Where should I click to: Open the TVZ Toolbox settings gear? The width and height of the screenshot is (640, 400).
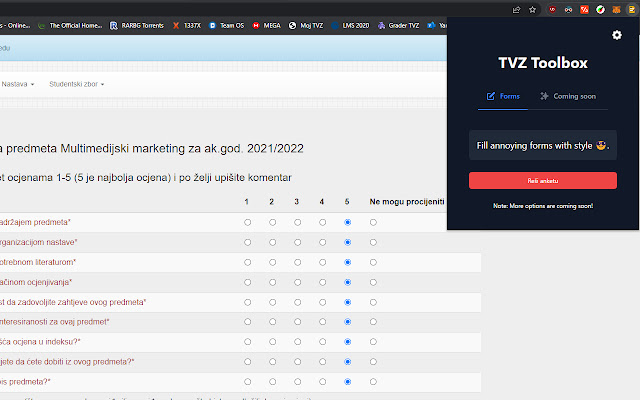tap(616, 35)
